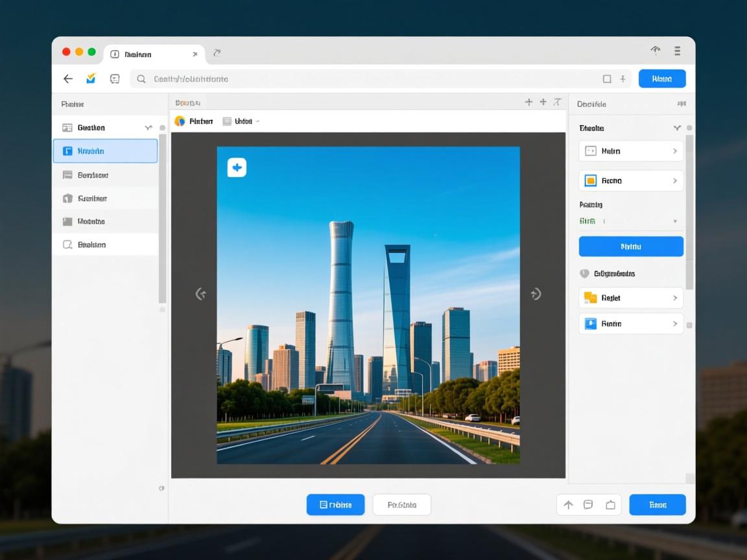Open the chat bubble icon beside the search field
This screenshot has width=747, height=560.
[x=115, y=79]
